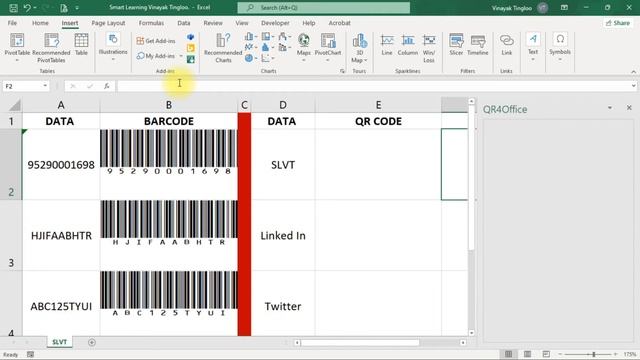
Task: Open the Maps chart menu
Action: pyautogui.click(x=303, y=47)
